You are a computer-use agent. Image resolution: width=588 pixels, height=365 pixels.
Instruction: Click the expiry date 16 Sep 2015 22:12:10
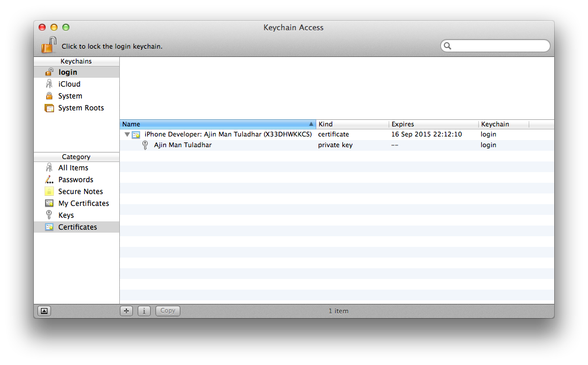tap(427, 134)
